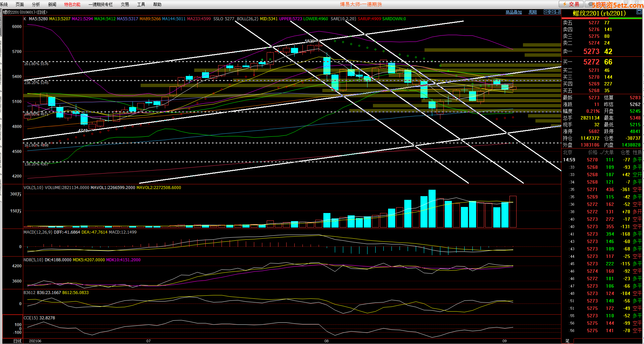Image resolution: width=644 pixels, height=344 pixels.
Task: Open the 分析 menu
Action: tap(36, 4)
